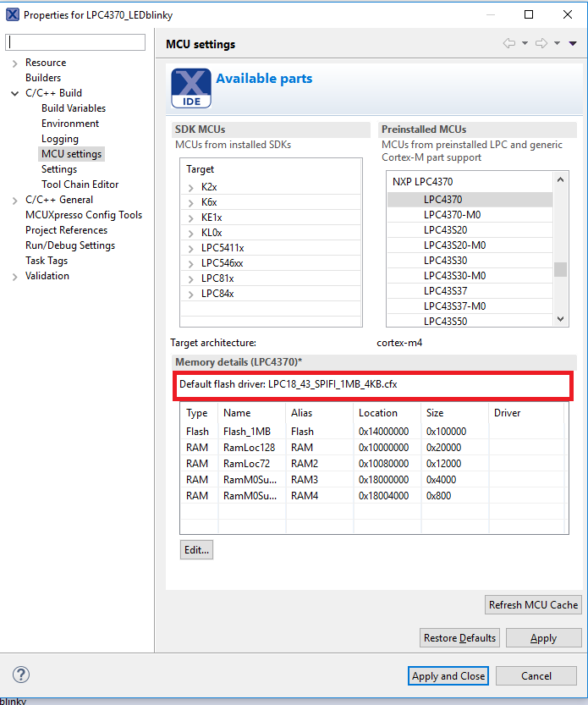
Task: Select the Flash_1MB memory row
Action: [x=374, y=432]
